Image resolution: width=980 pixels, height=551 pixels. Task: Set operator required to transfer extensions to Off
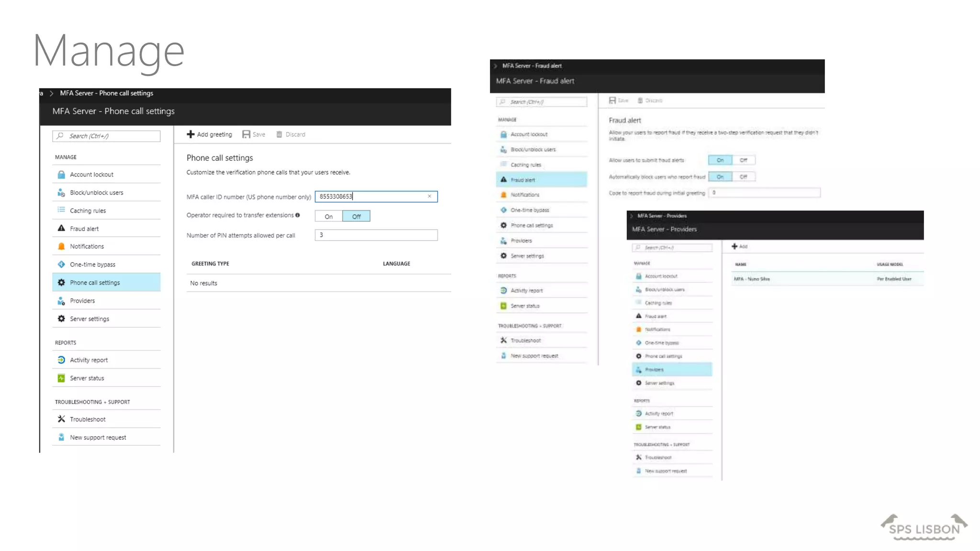[356, 216]
